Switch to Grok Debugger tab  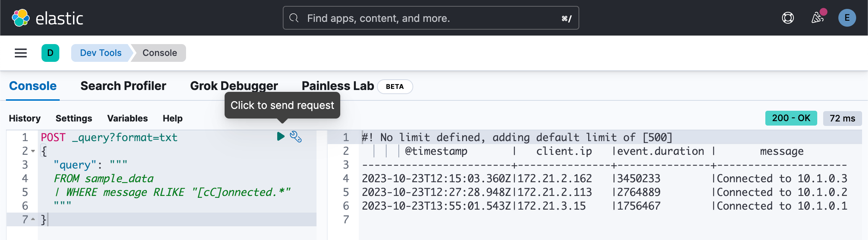tap(234, 86)
